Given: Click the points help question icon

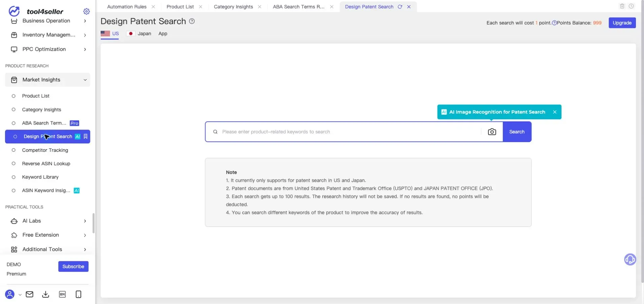Looking at the screenshot, I should coord(554,23).
